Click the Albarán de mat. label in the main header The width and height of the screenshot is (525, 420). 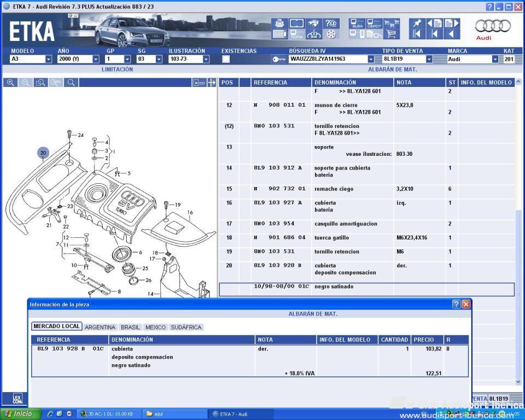[x=393, y=69]
